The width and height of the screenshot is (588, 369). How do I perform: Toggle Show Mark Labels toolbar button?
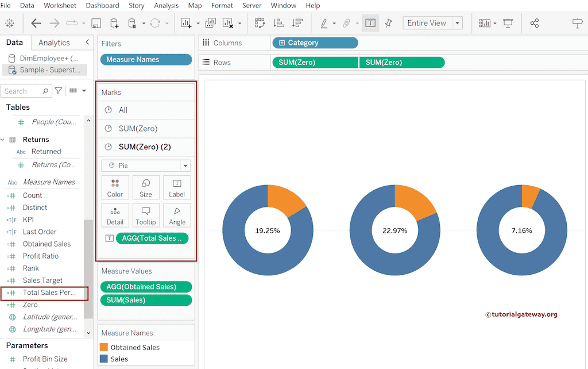coord(370,23)
